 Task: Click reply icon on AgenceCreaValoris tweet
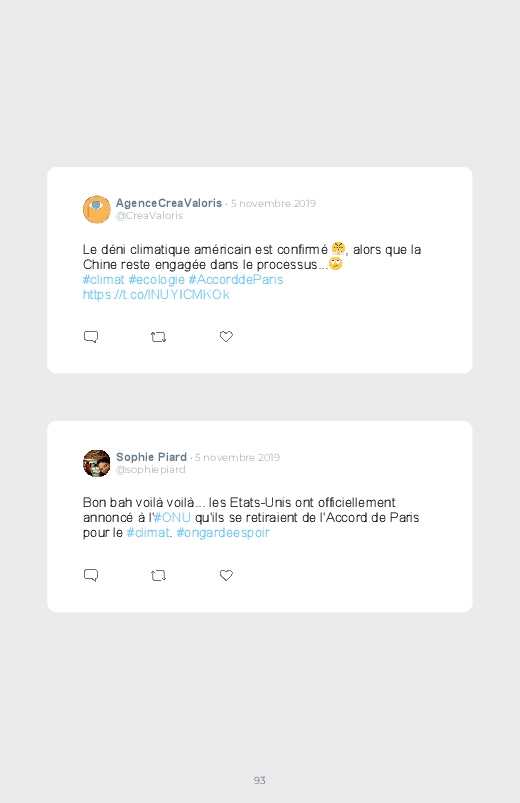coord(91,336)
